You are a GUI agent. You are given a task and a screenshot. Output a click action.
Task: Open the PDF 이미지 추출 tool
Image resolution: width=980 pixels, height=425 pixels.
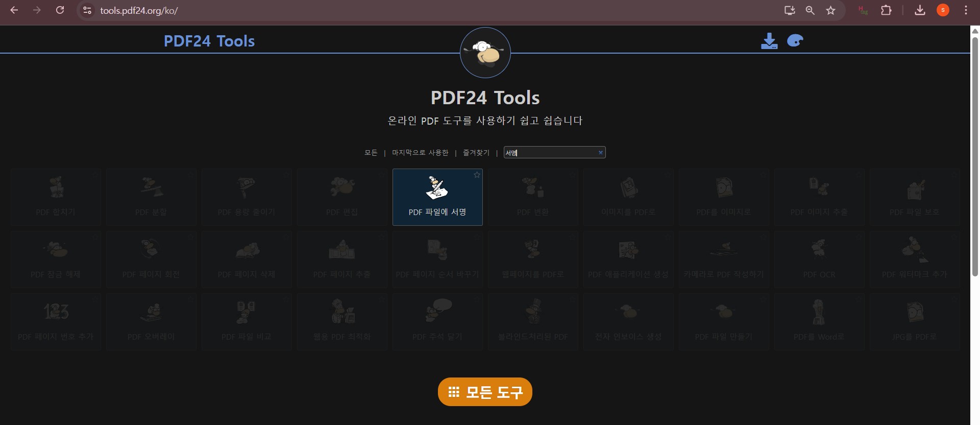(819, 197)
